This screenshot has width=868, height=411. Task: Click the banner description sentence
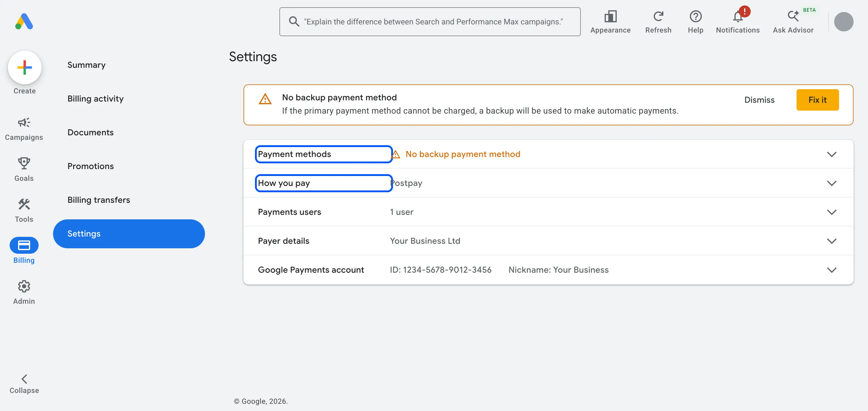[x=480, y=111]
